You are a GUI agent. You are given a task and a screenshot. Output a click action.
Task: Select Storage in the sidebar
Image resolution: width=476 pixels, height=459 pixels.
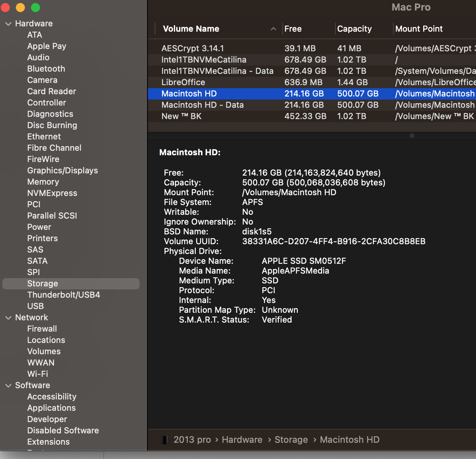71,284
